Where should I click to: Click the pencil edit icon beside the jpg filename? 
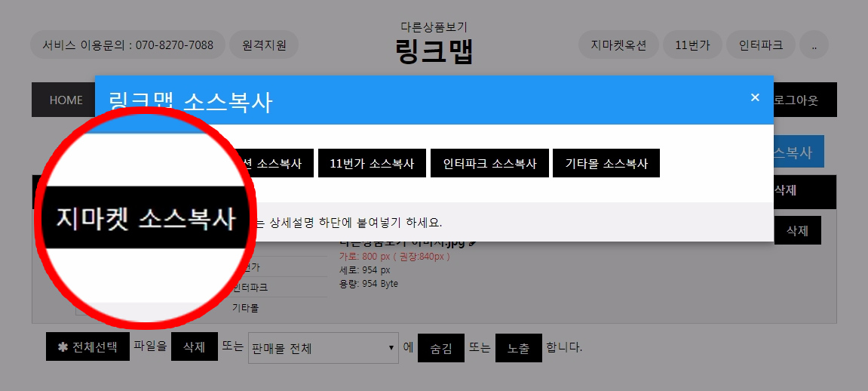click(473, 242)
